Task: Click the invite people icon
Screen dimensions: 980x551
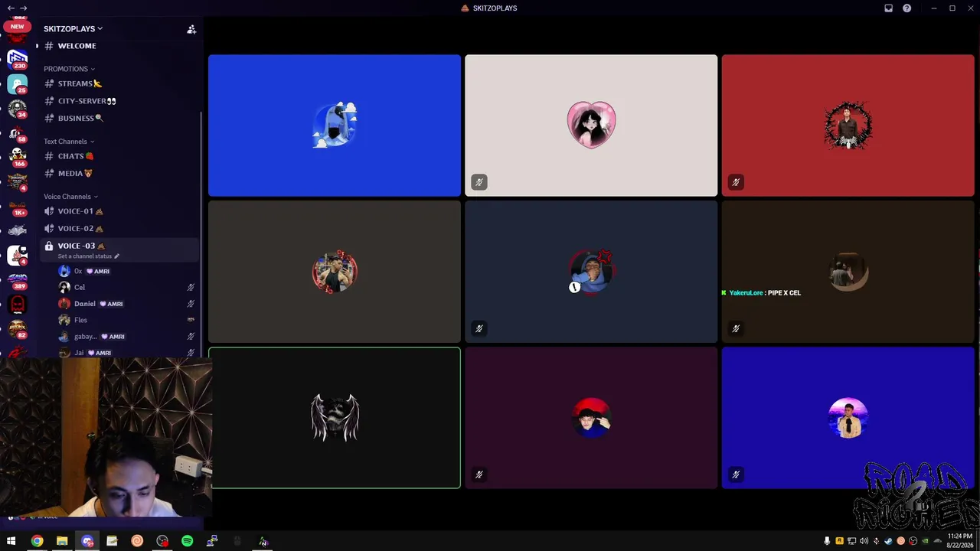Action: (x=191, y=29)
